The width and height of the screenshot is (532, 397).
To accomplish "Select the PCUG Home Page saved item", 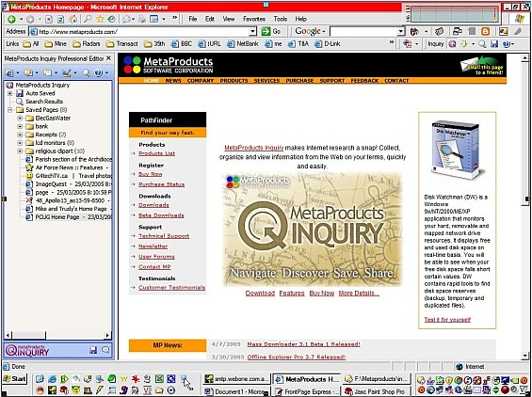I will point(70,217).
